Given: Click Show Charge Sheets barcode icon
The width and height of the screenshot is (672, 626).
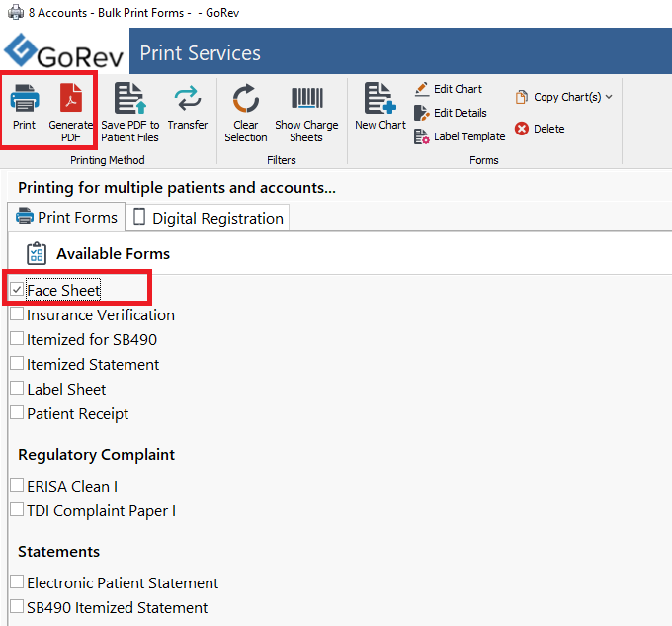Looking at the screenshot, I should pos(307,98).
